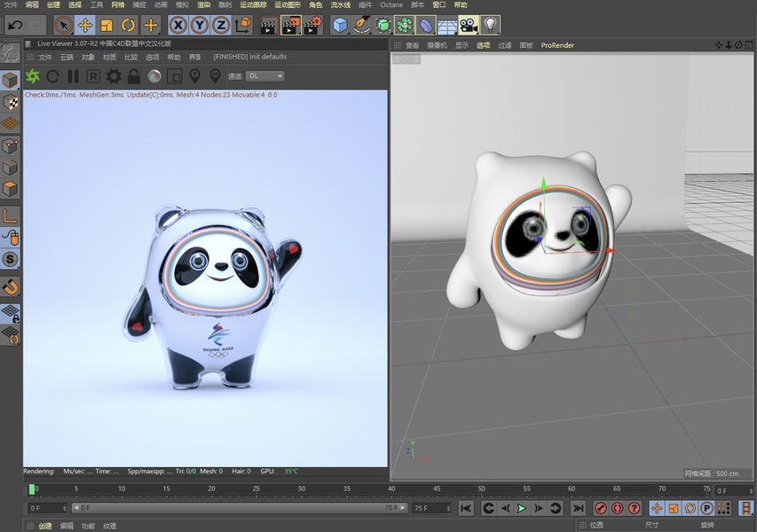Toggle Live Viewer region render square icon
757x532 pixels.
coord(174,76)
